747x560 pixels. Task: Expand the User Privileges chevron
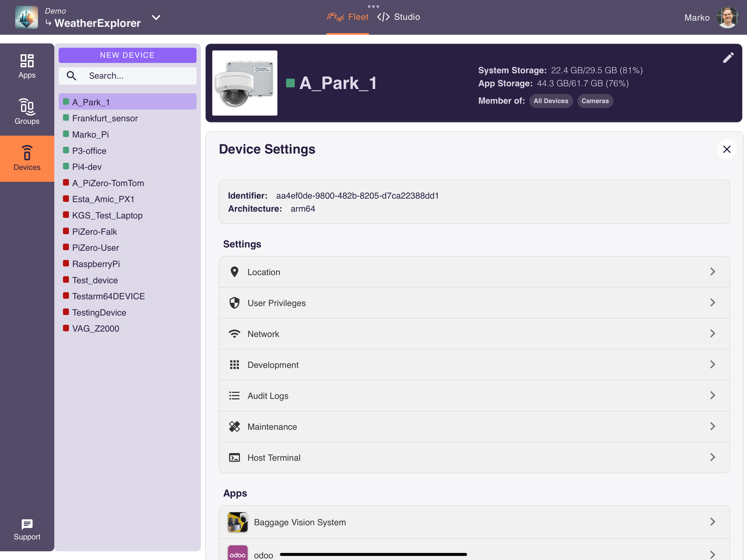click(712, 303)
